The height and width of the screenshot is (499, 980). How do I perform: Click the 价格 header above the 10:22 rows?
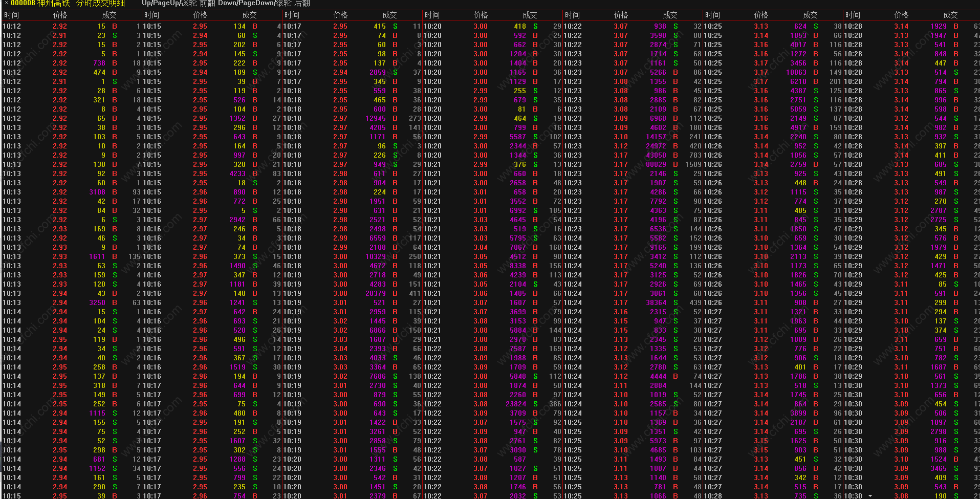(621, 15)
